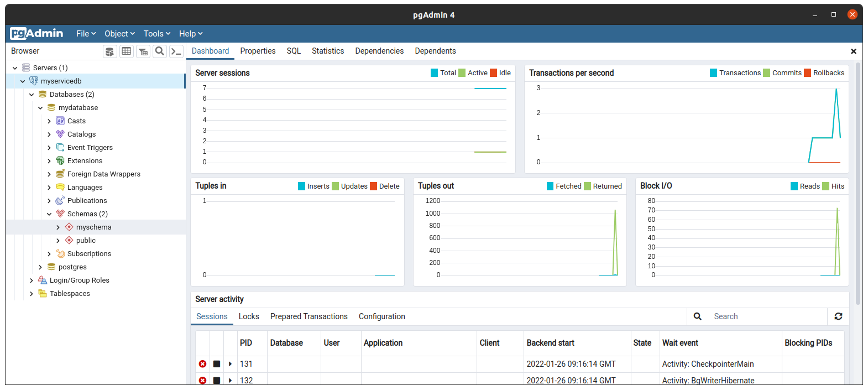This screenshot has width=868, height=390.
Task: Click the View Data grid icon
Action: (127, 51)
